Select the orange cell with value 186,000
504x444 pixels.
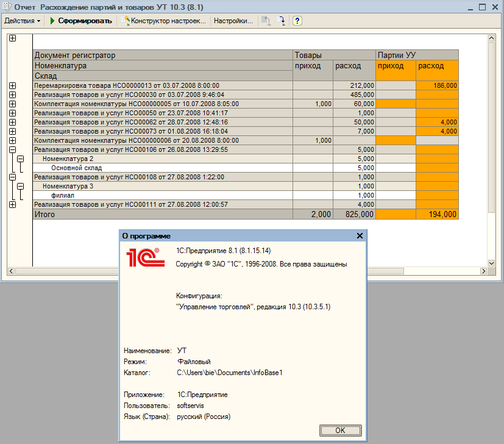pyautogui.click(x=437, y=85)
